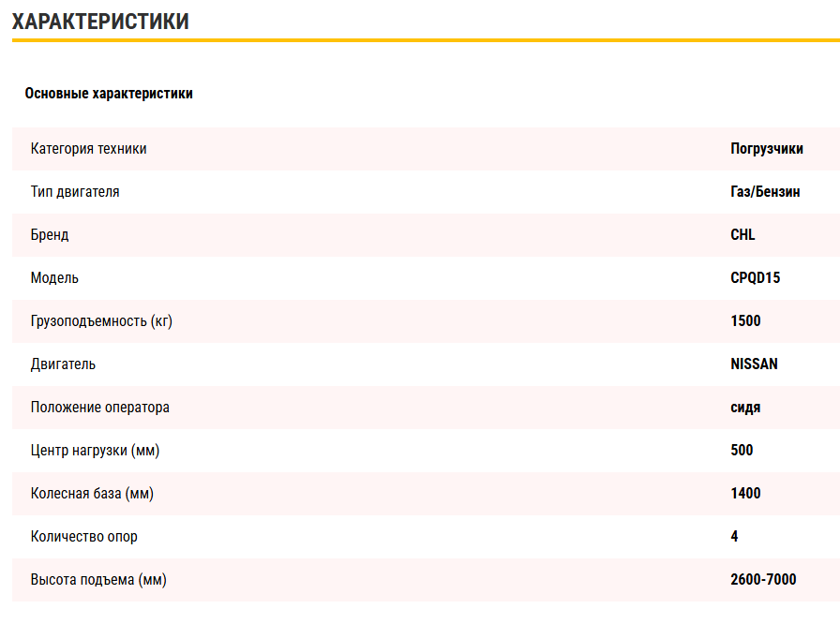The height and width of the screenshot is (624, 840).
Task: Click the Бренд row label
Action: click(50, 235)
